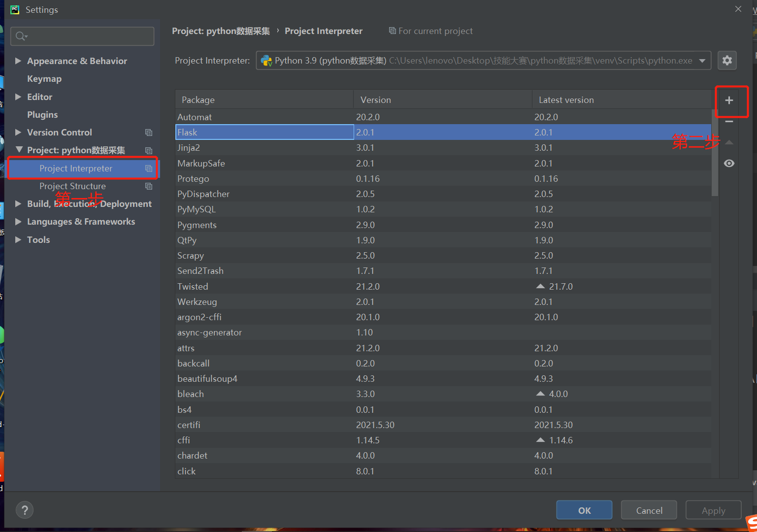The width and height of the screenshot is (757, 532).
Task: Open Appearance & Behavior settings
Action: coord(77,61)
